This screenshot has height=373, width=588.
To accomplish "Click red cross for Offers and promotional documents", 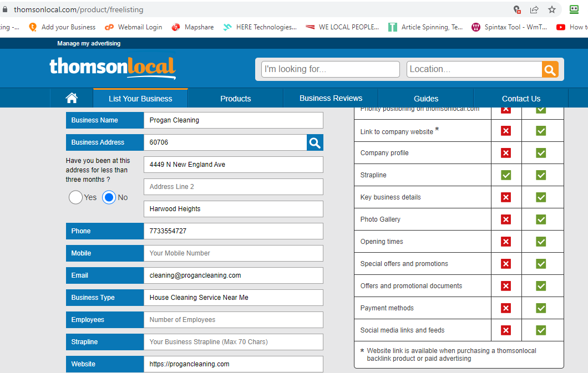I will tap(506, 286).
